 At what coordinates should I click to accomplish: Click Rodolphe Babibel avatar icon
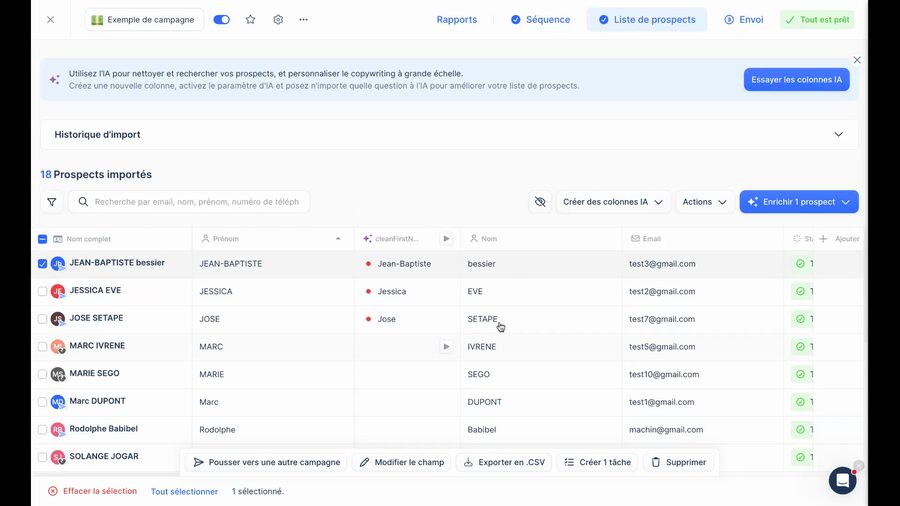click(58, 429)
